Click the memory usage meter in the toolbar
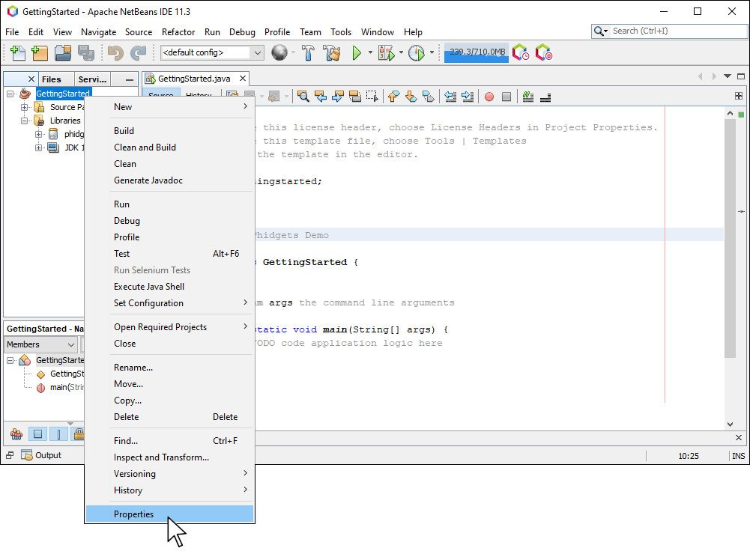750x560 pixels. pos(476,53)
